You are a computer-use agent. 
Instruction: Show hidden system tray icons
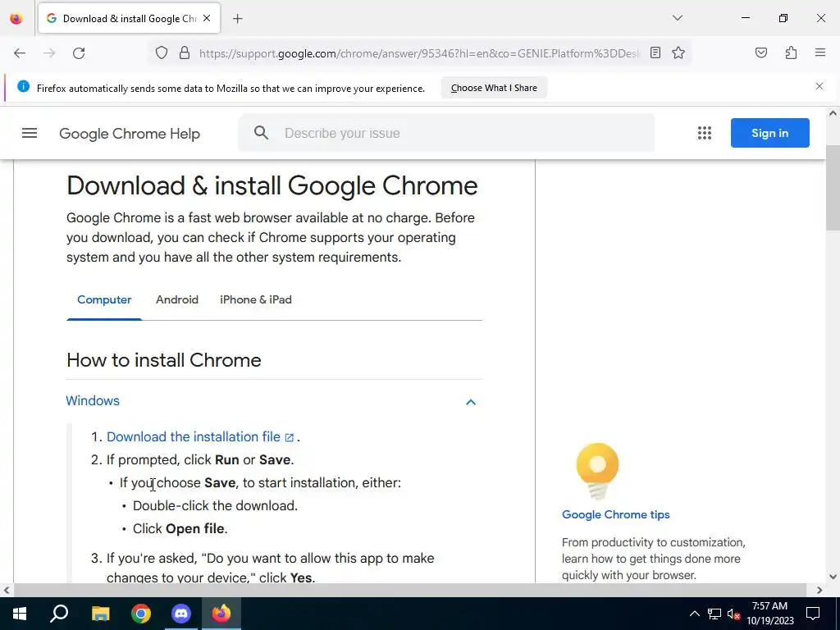(694, 614)
